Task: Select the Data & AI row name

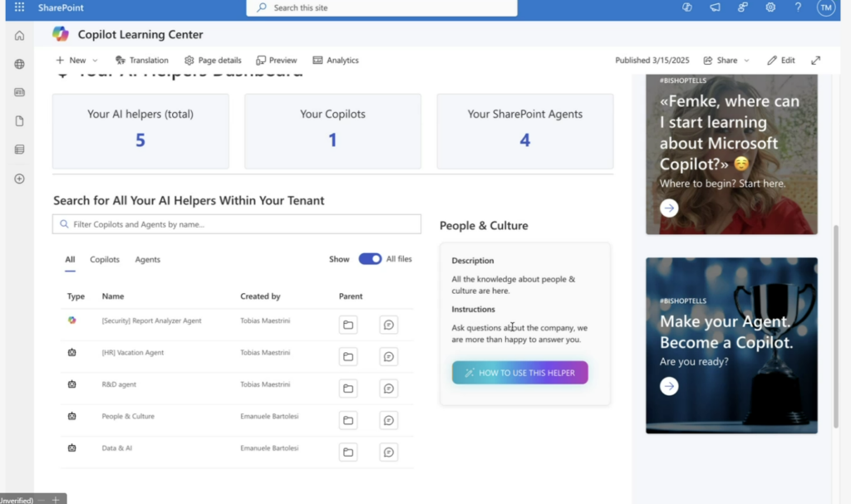Action: (x=116, y=448)
